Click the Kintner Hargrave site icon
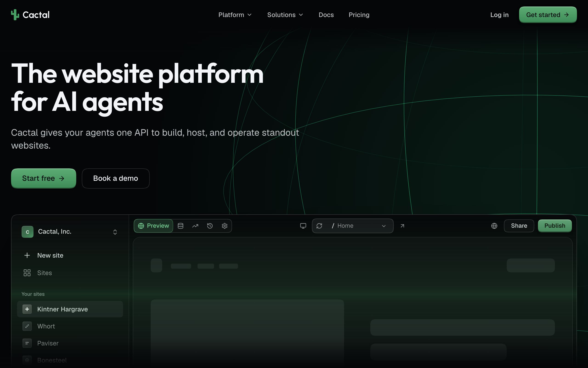 pos(27,309)
